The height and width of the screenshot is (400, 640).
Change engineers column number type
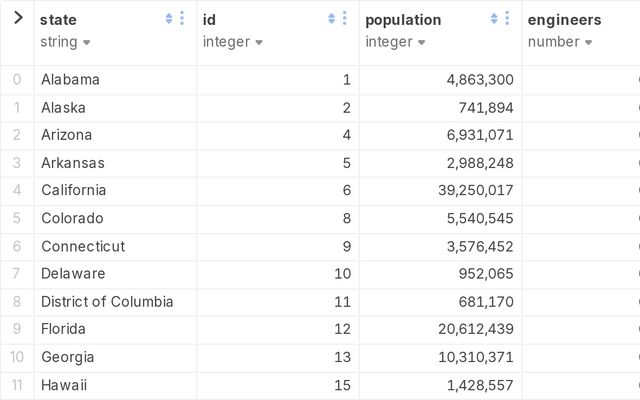tap(560, 42)
